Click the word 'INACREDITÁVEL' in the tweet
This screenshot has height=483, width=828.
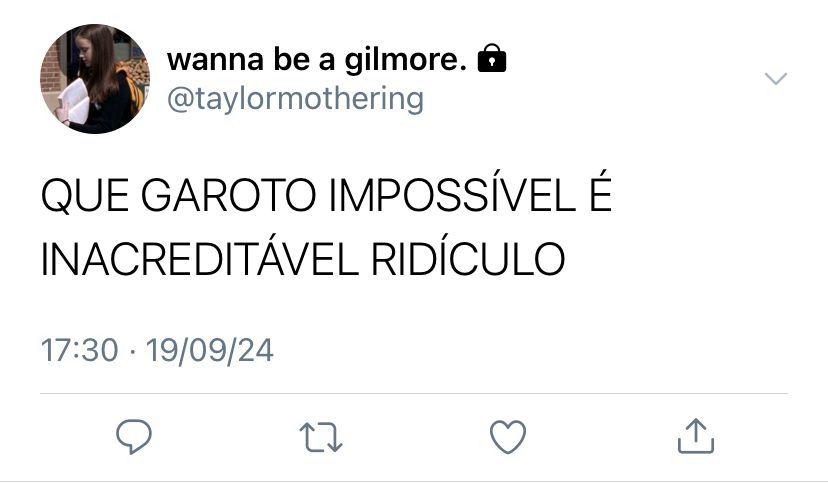pyautogui.click(x=200, y=258)
